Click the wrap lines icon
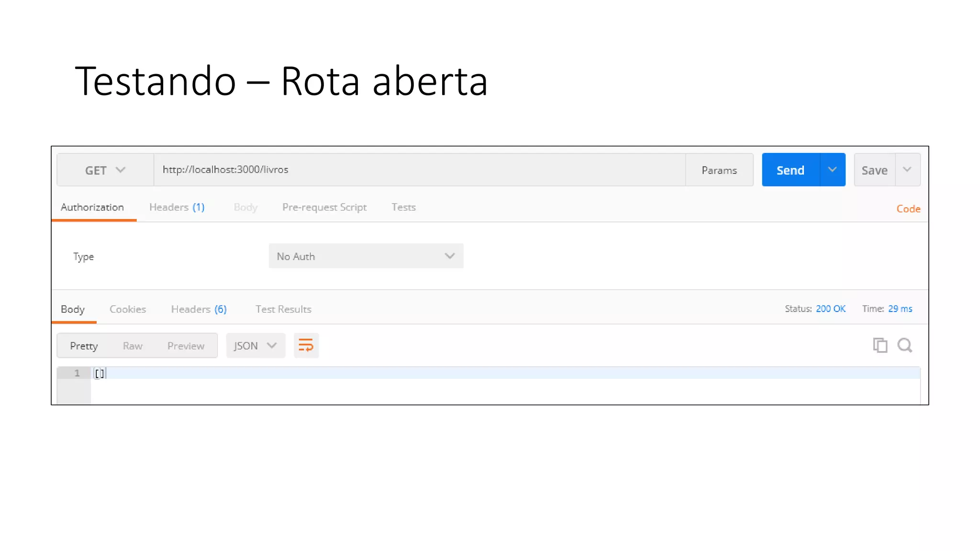The height and width of the screenshot is (551, 980). (306, 345)
